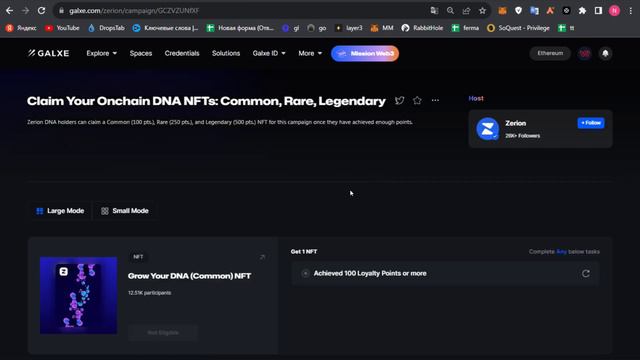
Task: Open the Solutions nav item
Action: pos(226,53)
